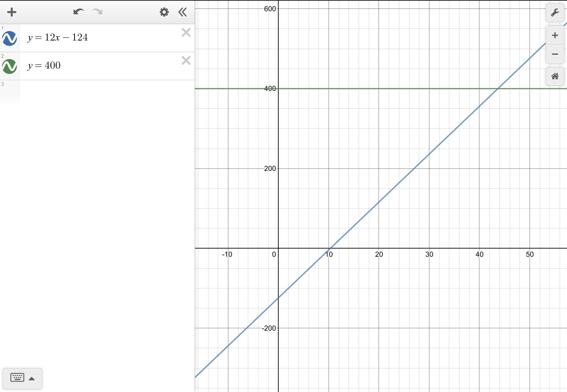
Task: Undo the last action
Action: coord(78,12)
